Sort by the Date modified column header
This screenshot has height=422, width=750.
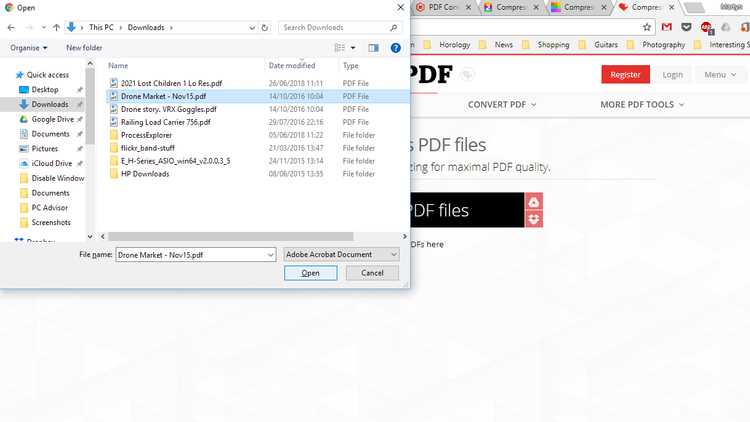(x=292, y=66)
